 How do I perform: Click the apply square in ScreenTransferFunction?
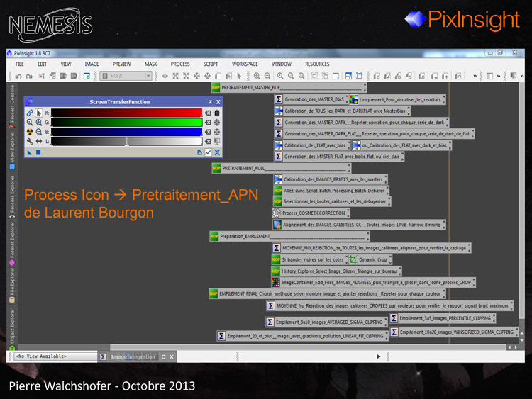(38, 152)
